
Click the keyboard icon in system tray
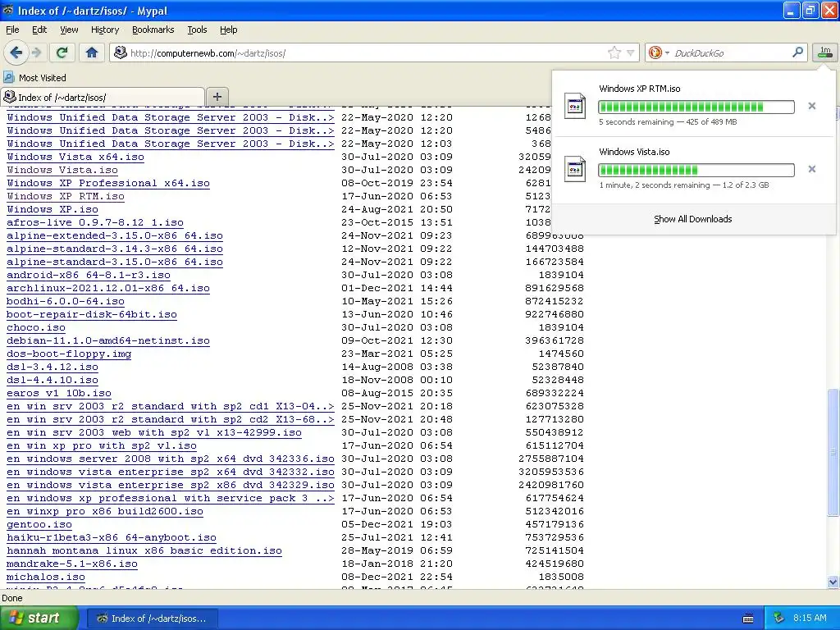click(748, 619)
